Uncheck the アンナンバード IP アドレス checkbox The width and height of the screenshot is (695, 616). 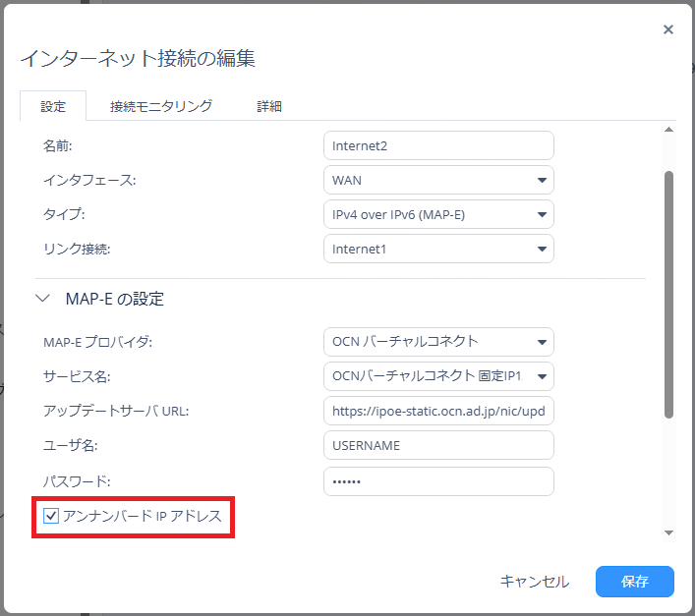[x=52, y=516]
